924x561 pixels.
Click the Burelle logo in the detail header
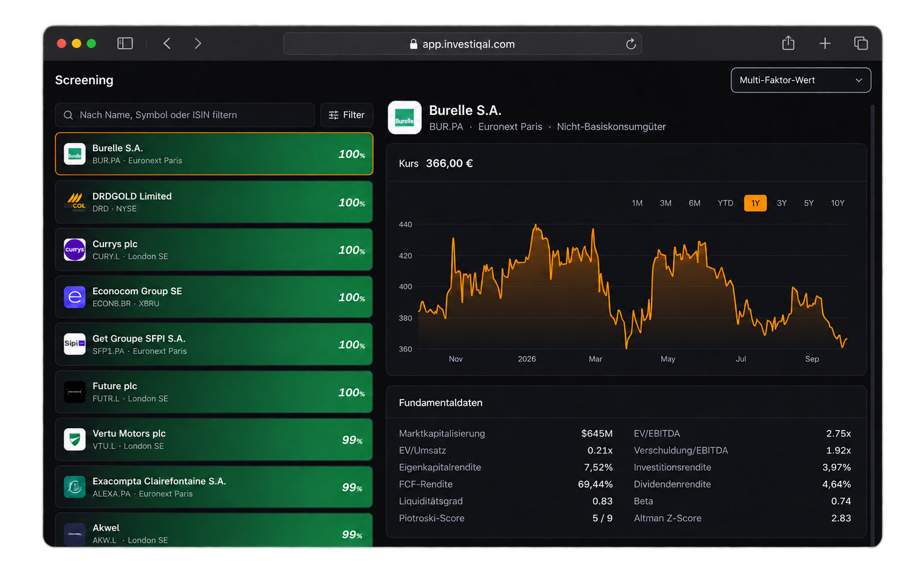(405, 118)
